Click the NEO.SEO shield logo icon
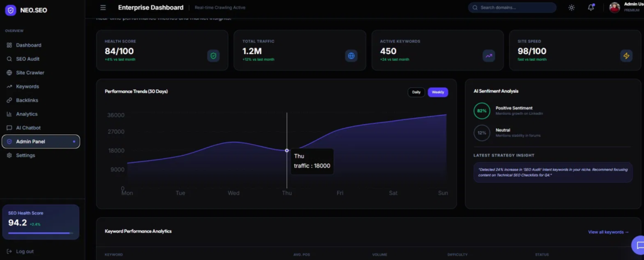This screenshot has height=260, width=644. point(10,10)
